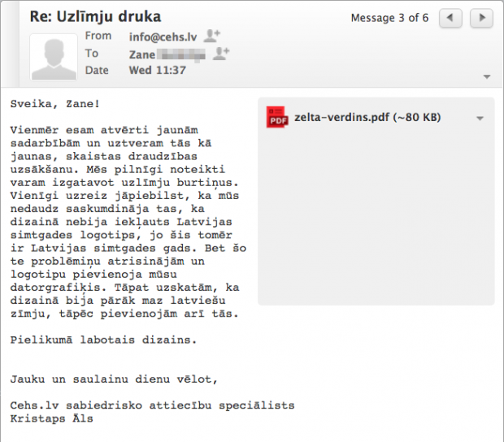Click the Date field label

click(x=97, y=71)
